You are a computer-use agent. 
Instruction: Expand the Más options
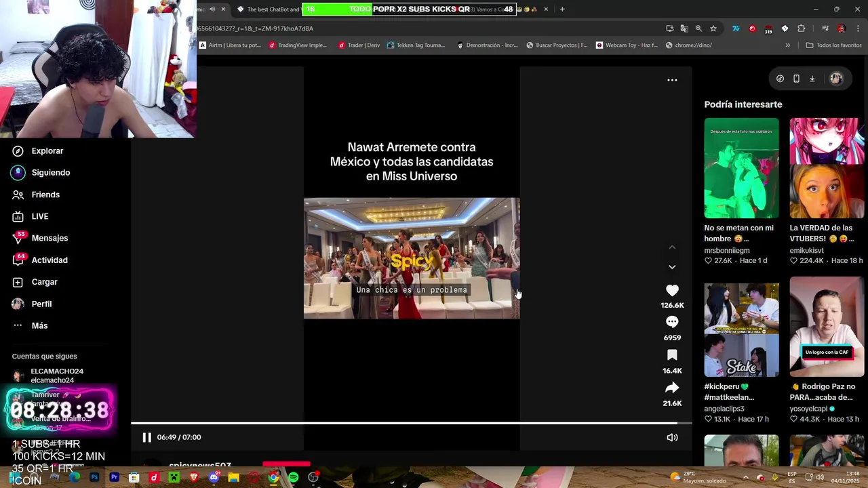(x=30, y=326)
